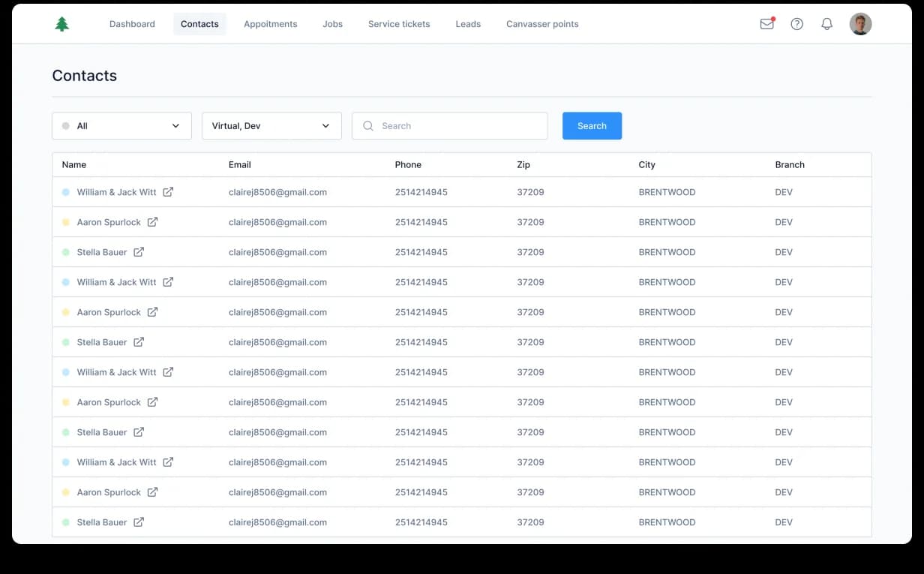Open the topmost Stella Bauer name
This screenshot has width=924, height=574.
click(102, 252)
